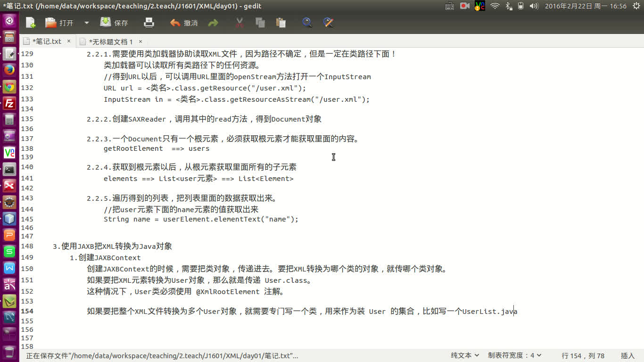
Task: Select the 笔记.txt tab
Action: (47, 41)
